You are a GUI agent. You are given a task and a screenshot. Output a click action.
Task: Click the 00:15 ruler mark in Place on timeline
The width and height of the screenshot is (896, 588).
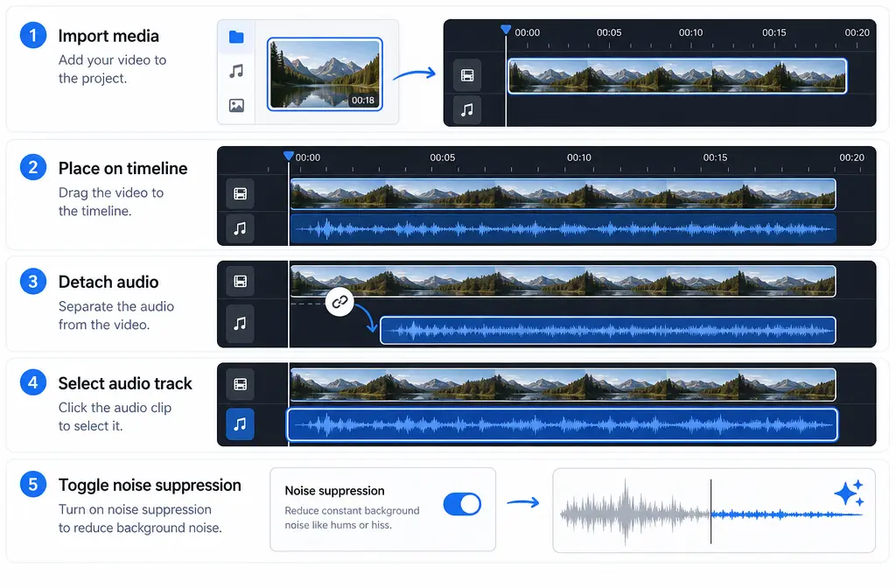715,157
